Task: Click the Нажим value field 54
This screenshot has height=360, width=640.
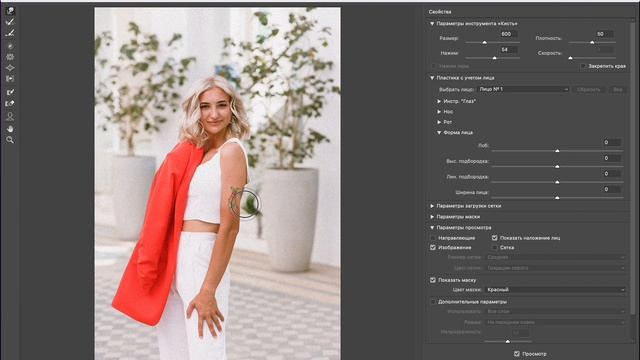Action: [509, 50]
